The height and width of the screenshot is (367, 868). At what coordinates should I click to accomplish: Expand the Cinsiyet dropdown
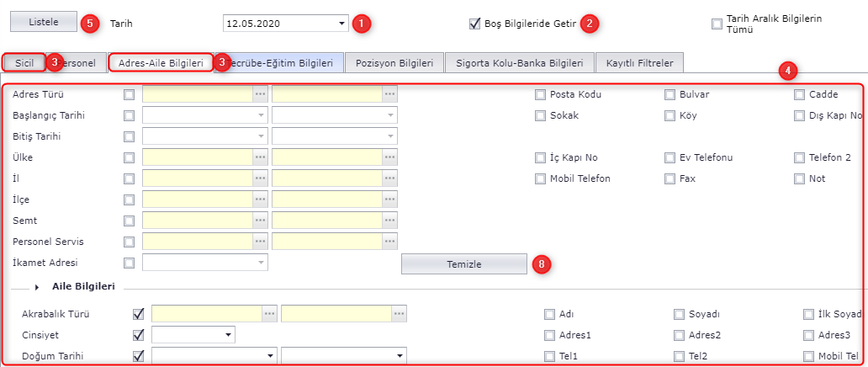click(227, 335)
